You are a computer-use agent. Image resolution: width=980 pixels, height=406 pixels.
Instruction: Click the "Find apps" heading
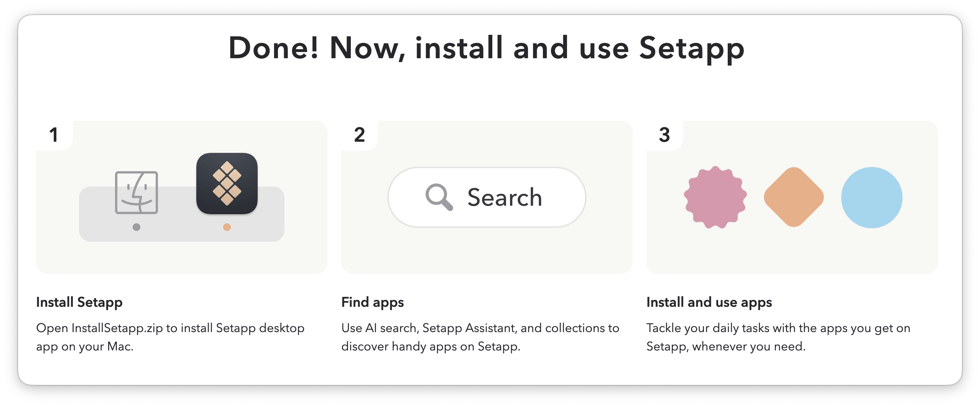[x=373, y=302]
